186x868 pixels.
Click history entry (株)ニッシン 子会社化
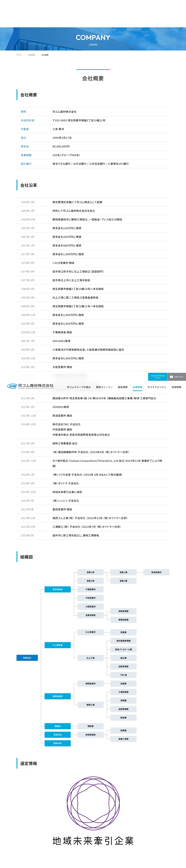point(66,501)
